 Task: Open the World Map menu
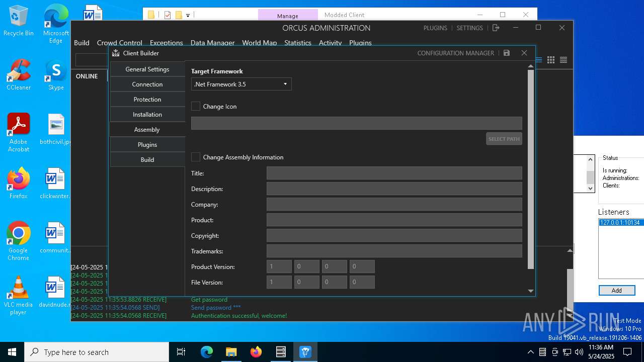pos(259,43)
